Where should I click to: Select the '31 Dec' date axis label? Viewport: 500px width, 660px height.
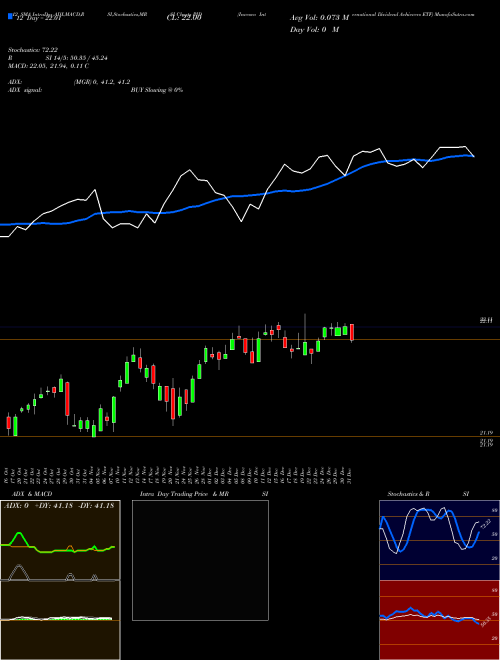[x=348, y=475]
